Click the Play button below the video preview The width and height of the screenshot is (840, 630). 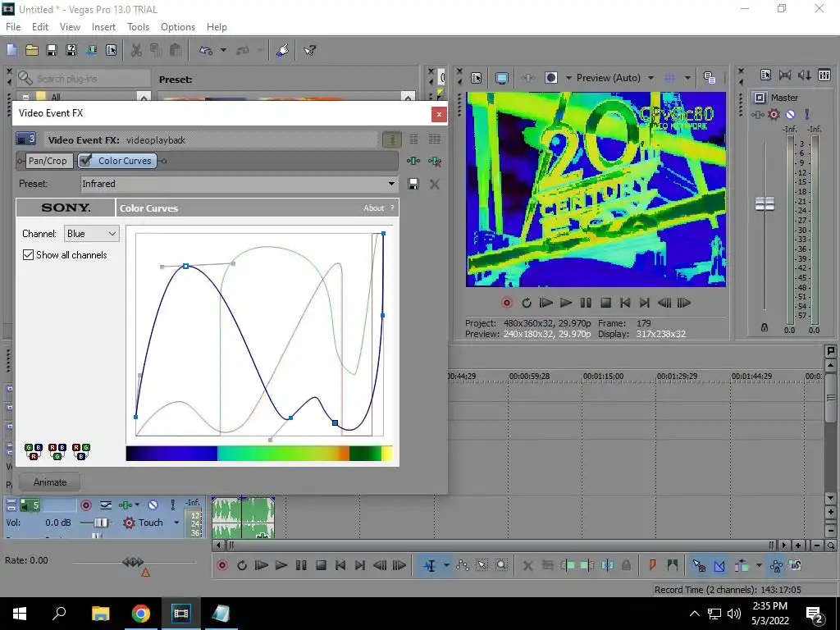[x=566, y=304]
